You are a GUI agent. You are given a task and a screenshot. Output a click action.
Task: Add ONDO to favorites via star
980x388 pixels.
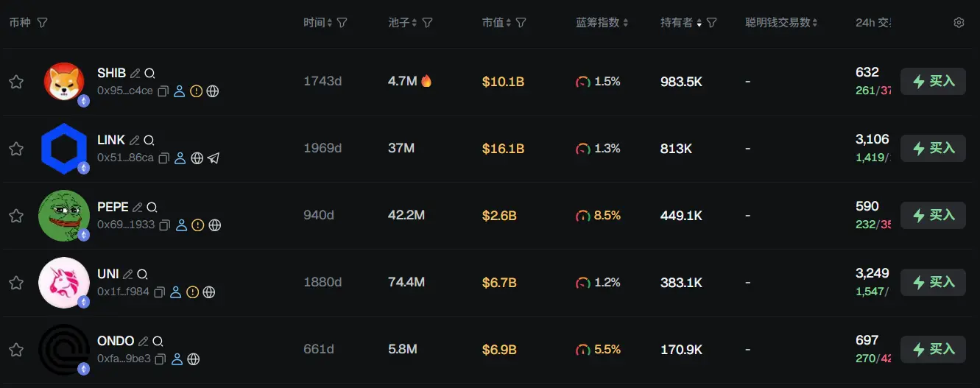[x=16, y=350]
